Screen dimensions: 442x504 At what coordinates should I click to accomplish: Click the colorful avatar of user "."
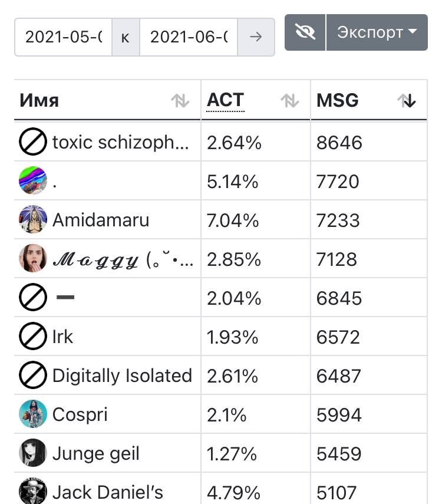33,180
